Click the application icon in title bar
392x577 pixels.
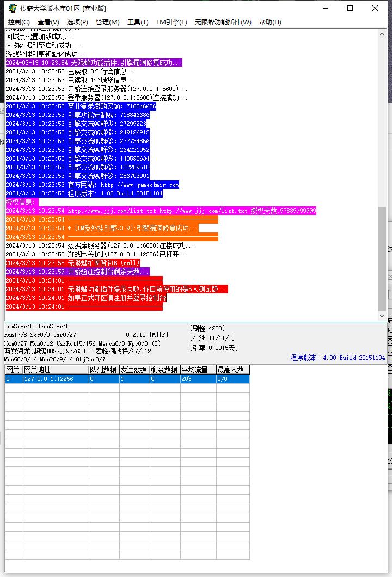point(13,8)
